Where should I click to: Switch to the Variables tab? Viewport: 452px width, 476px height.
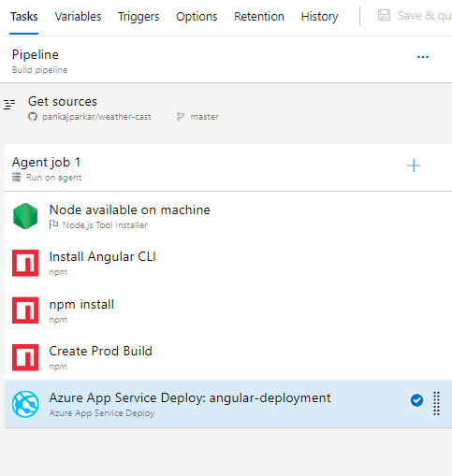78,17
